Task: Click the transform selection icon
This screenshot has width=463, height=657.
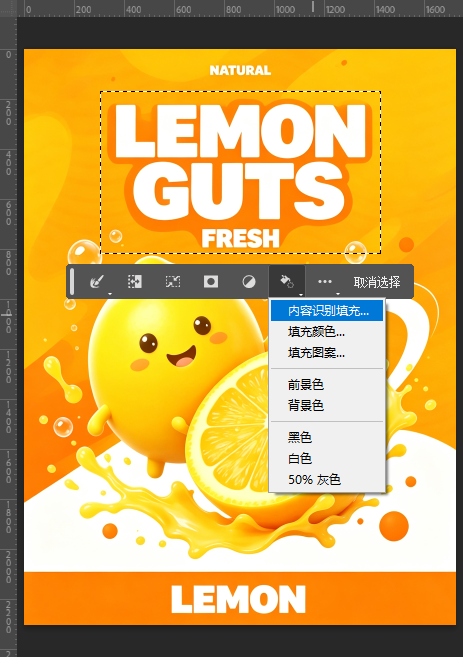Action: coord(173,282)
